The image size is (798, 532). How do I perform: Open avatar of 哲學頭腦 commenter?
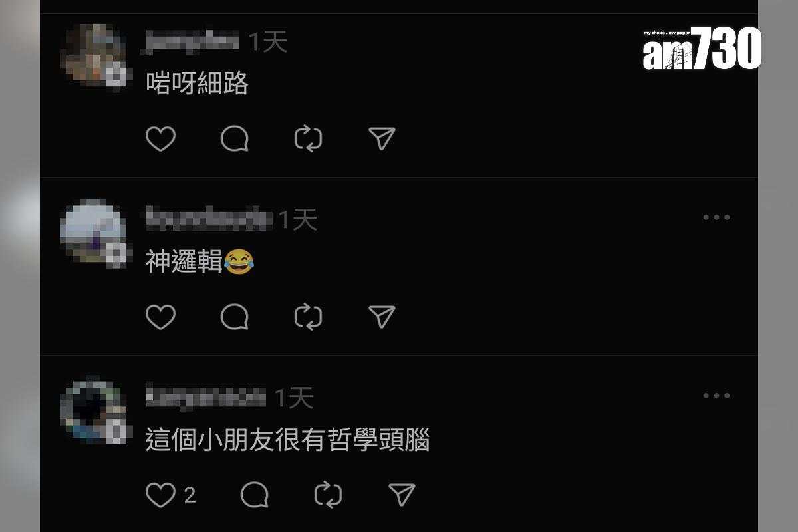[x=93, y=411]
